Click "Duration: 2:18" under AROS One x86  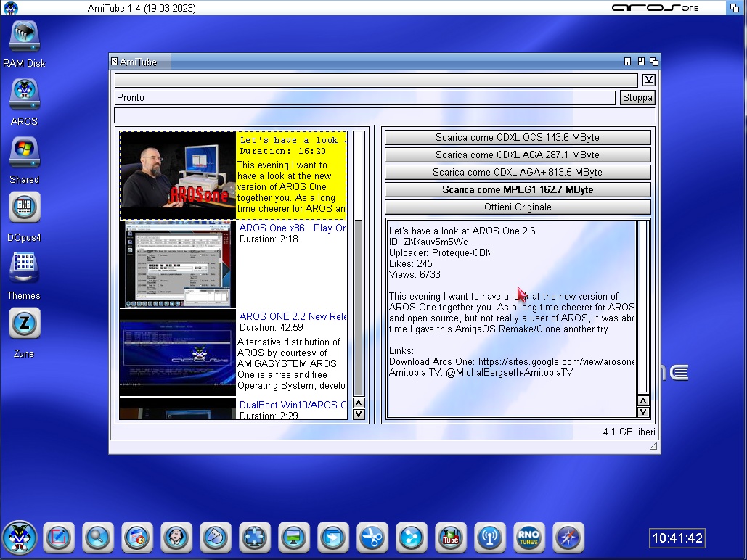[269, 239]
